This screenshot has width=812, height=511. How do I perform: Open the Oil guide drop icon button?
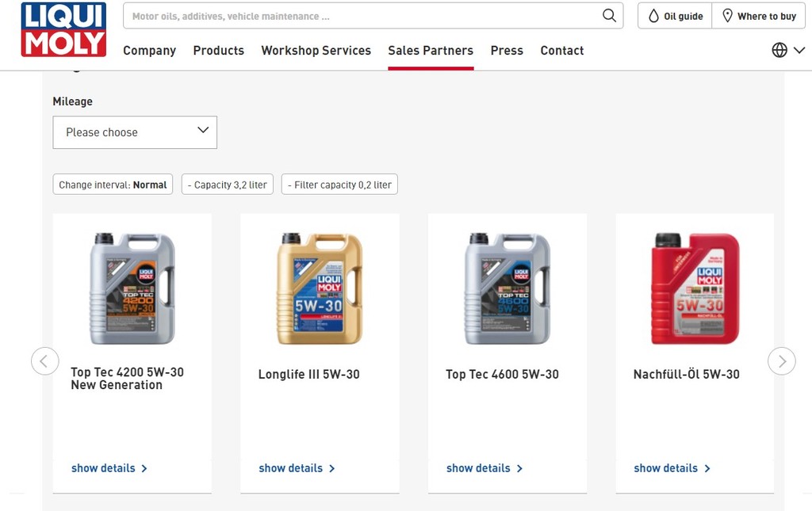point(675,16)
